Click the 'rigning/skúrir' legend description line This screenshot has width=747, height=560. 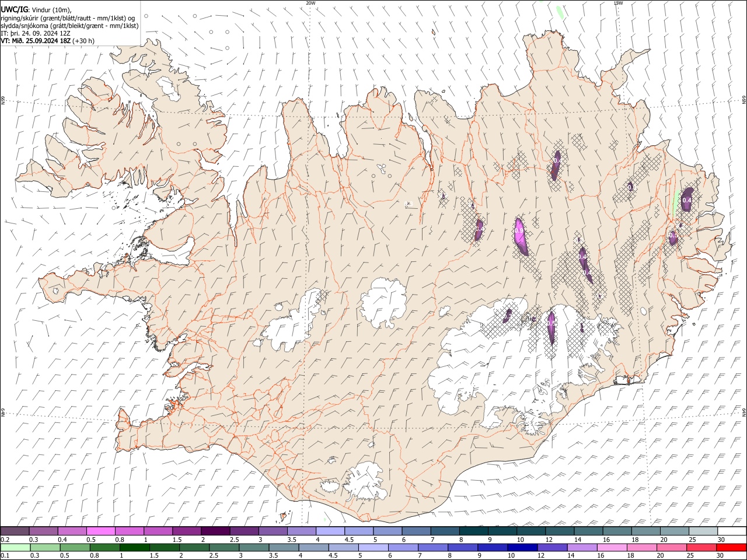[x=68, y=18]
